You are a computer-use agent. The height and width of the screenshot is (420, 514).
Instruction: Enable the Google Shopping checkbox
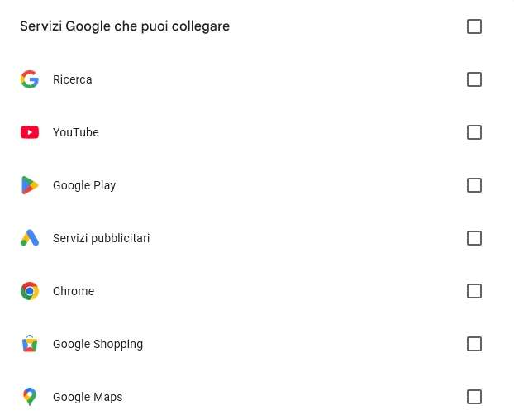point(474,344)
